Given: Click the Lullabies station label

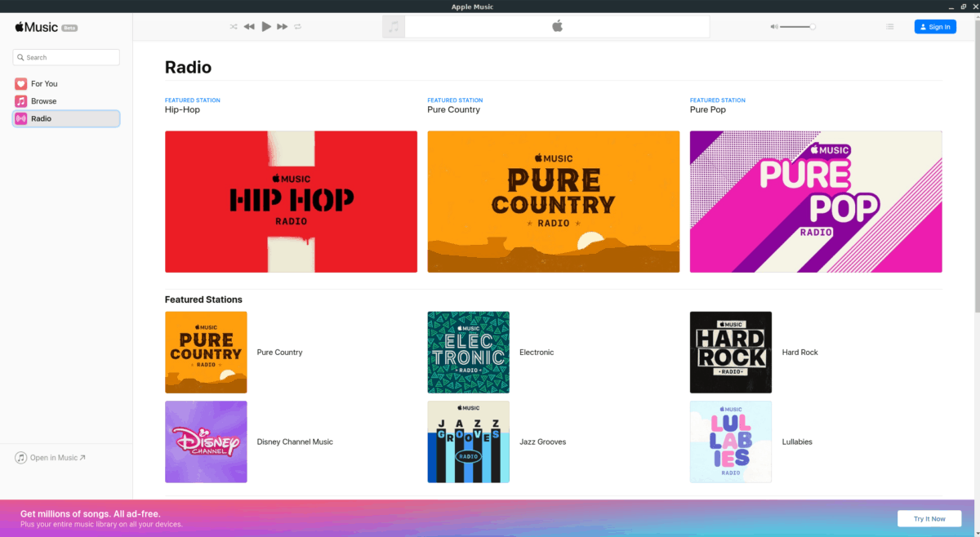Looking at the screenshot, I should coord(797,442).
